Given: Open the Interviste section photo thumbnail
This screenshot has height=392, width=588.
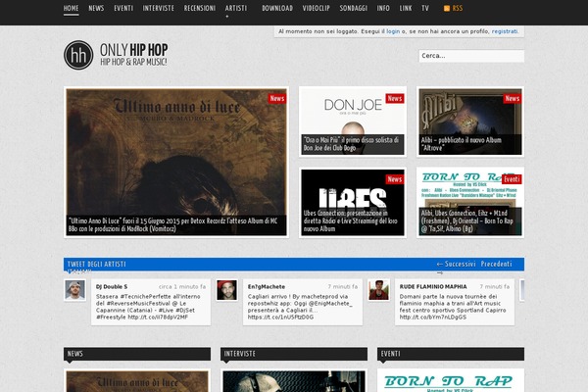Looking at the screenshot, I should 294,381.
